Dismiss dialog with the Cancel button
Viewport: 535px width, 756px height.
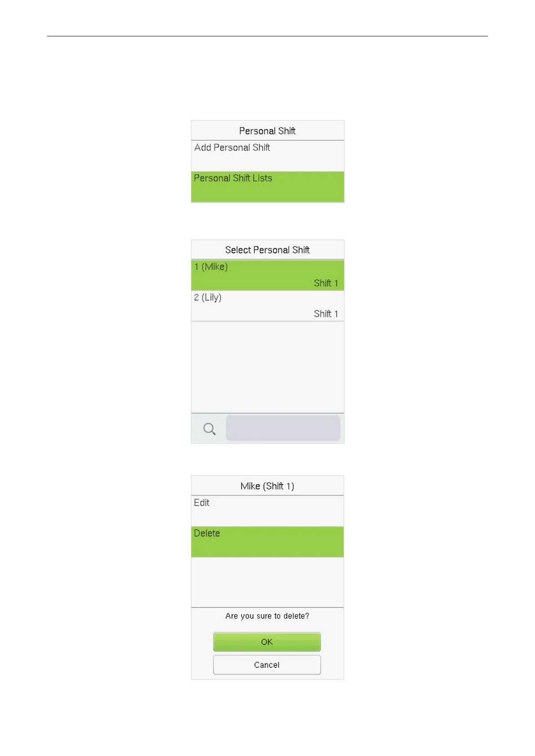[x=267, y=665]
